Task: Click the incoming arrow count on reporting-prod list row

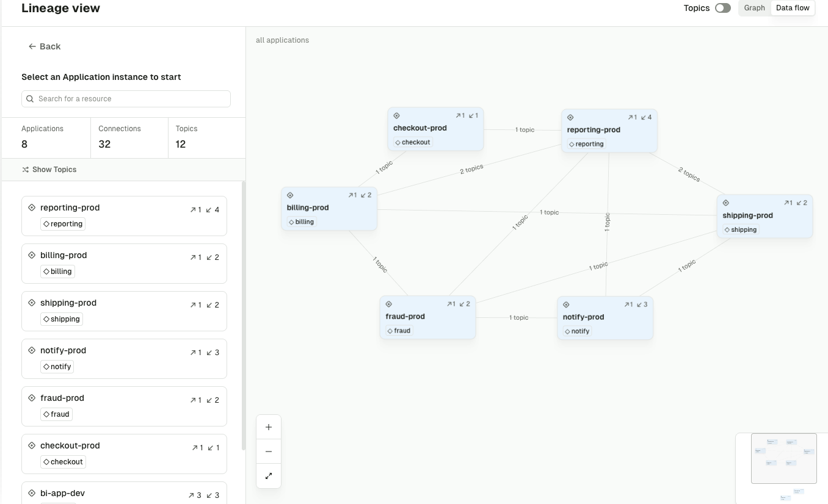Action: click(x=212, y=209)
